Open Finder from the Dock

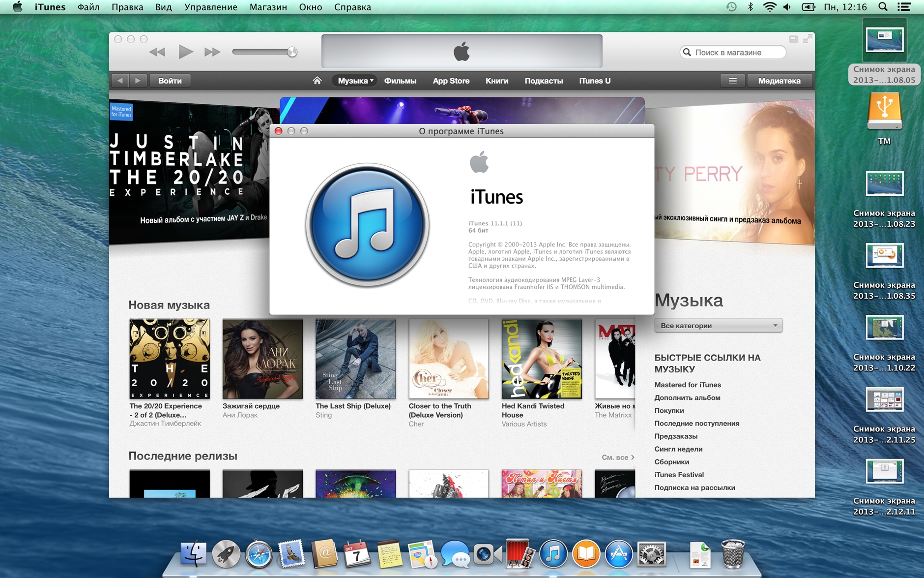click(x=194, y=554)
